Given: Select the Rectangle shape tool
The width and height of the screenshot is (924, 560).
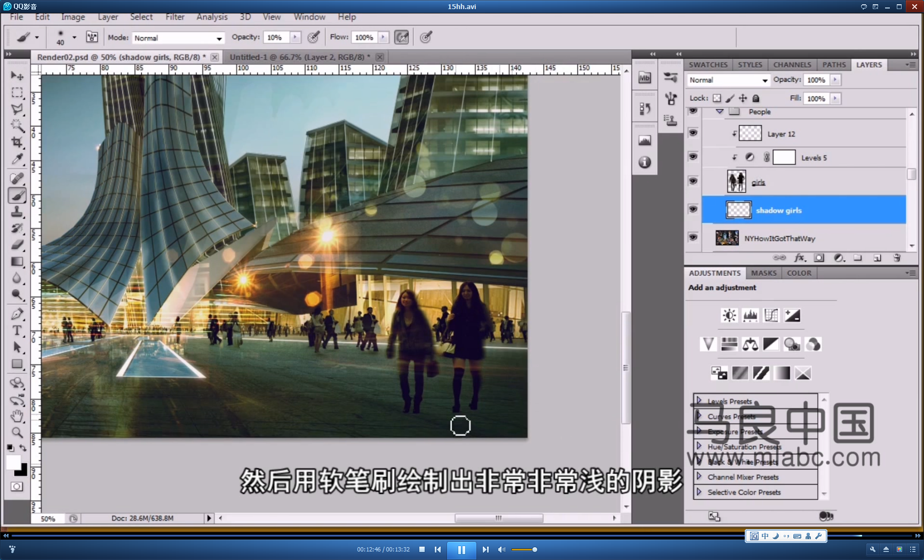Looking at the screenshot, I should click(x=17, y=364).
